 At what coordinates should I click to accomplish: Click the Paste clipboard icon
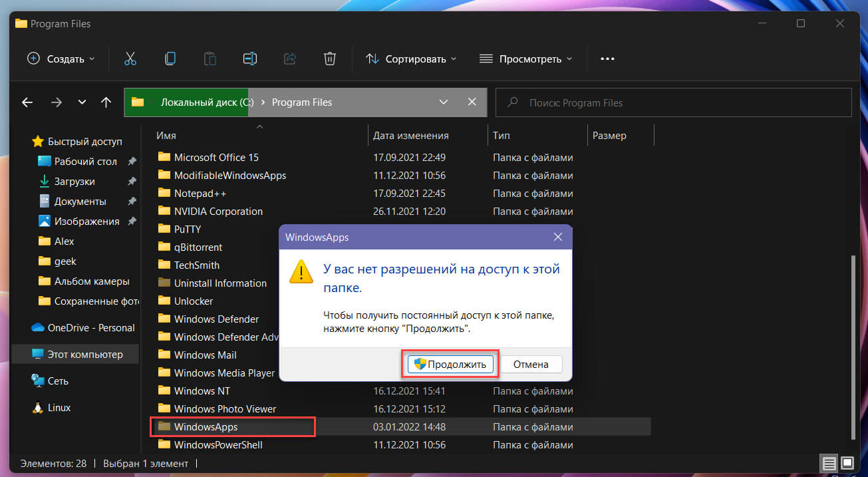pyautogui.click(x=210, y=59)
